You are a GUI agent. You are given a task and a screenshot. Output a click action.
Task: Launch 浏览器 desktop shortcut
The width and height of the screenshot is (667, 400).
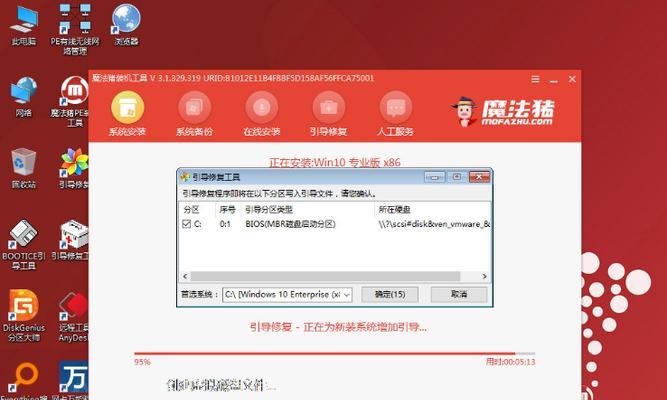[126, 25]
